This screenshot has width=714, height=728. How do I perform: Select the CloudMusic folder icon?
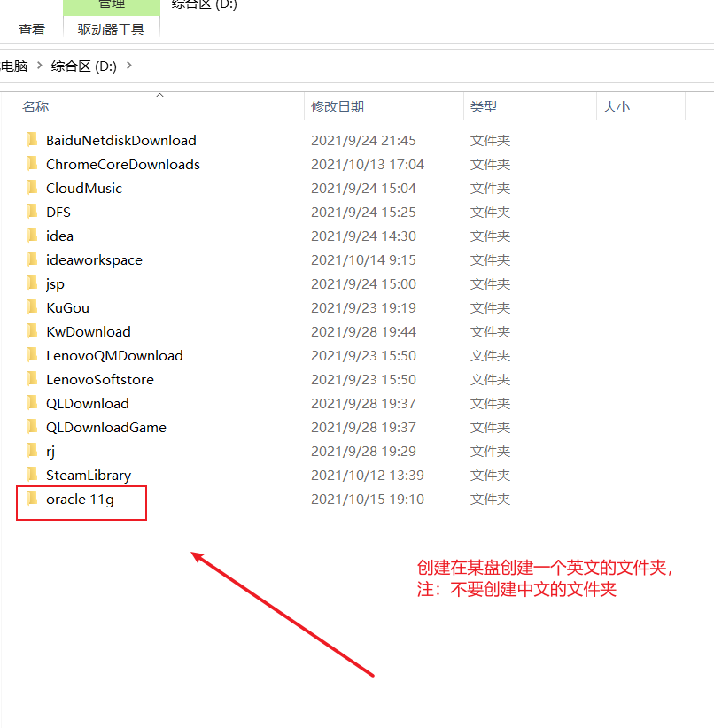click(x=33, y=188)
